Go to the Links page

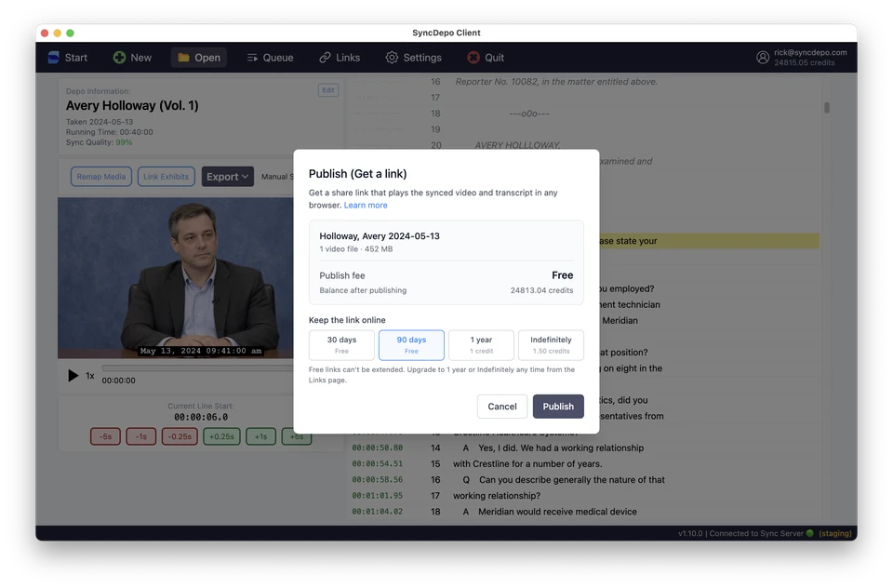[340, 58]
